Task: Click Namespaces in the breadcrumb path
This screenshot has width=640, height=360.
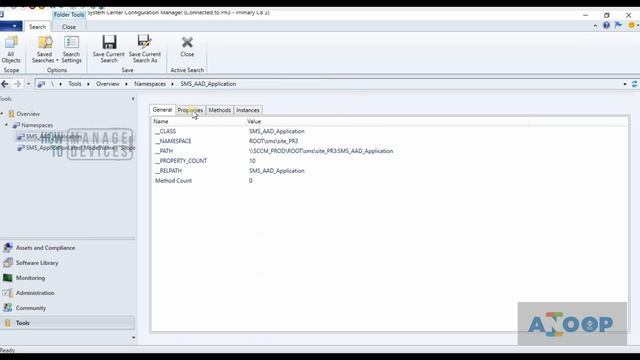Action: coord(150,84)
